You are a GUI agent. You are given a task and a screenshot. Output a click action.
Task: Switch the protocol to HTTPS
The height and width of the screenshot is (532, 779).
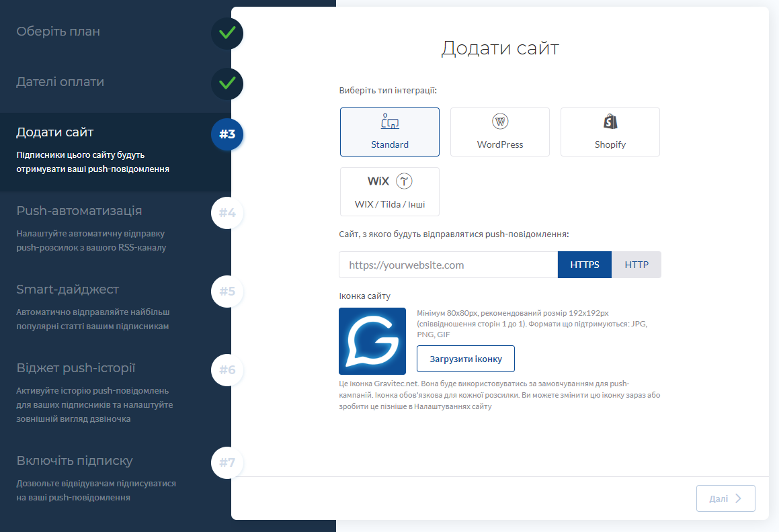click(585, 265)
